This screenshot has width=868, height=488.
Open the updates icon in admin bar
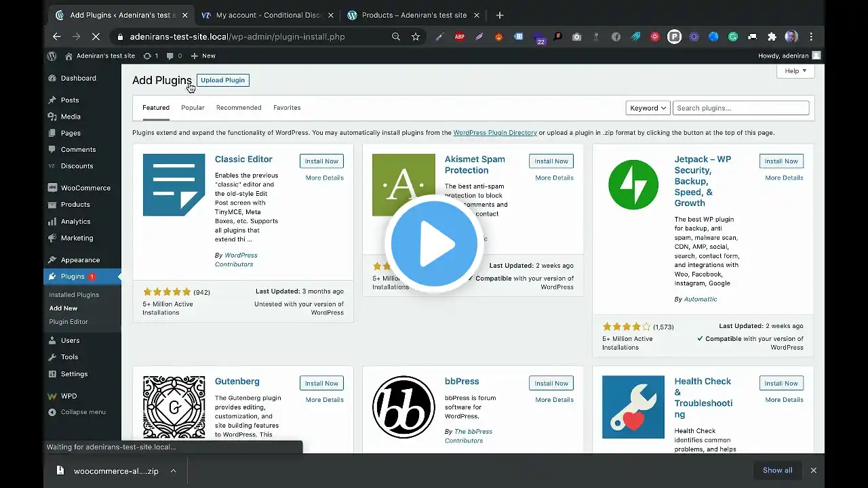click(151, 56)
